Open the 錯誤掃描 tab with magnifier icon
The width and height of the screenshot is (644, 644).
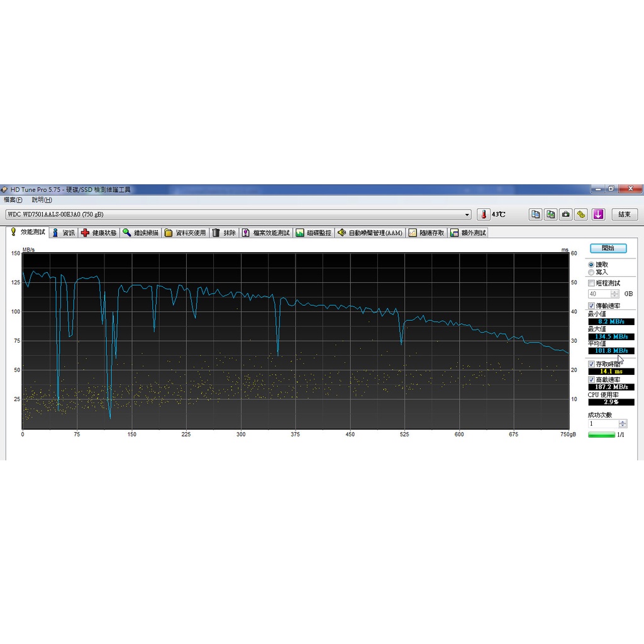pos(140,233)
